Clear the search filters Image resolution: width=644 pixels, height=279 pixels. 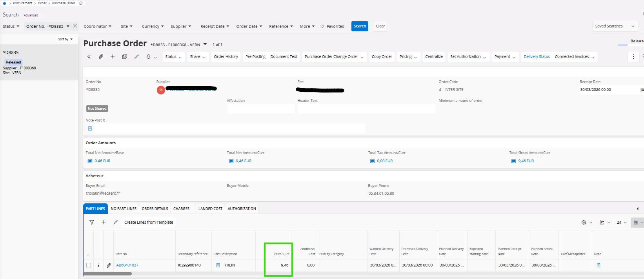[380, 26]
